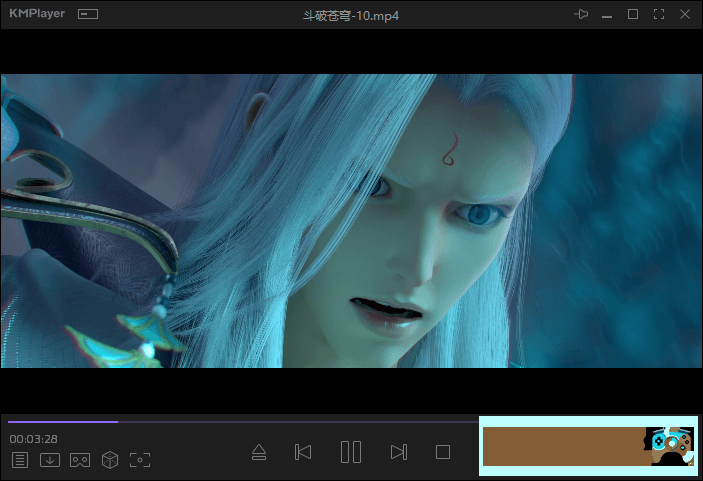Open the playlist panel icon
Viewport: 703px width, 481px height.
click(20, 460)
